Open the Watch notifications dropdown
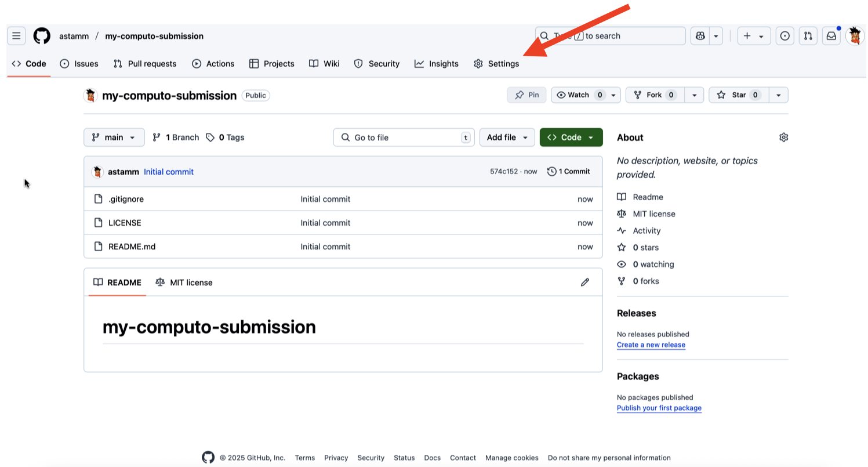868x467 pixels. 586,95
